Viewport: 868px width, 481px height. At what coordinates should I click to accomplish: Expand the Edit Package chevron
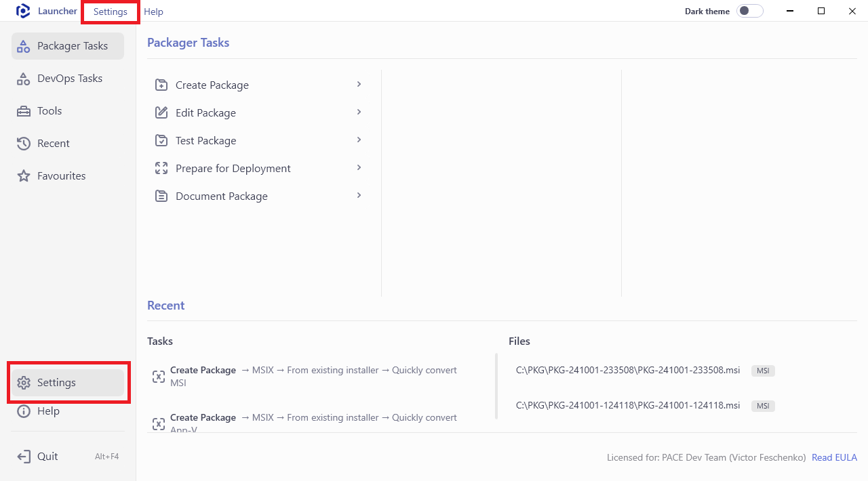pyautogui.click(x=359, y=112)
